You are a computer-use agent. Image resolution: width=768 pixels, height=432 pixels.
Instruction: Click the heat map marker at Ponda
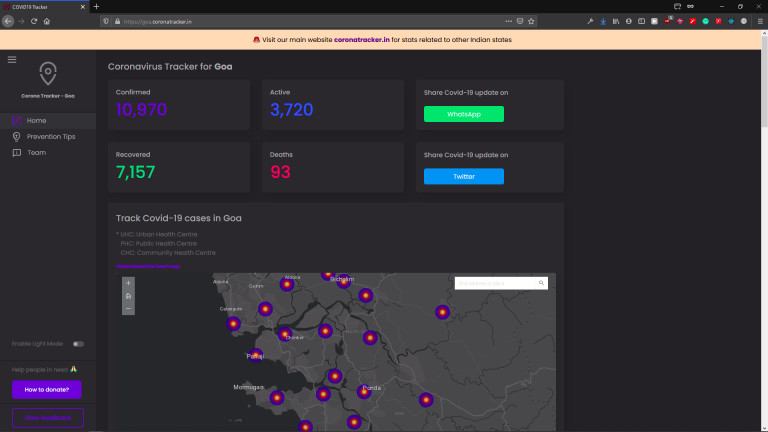click(x=364, y=391)
